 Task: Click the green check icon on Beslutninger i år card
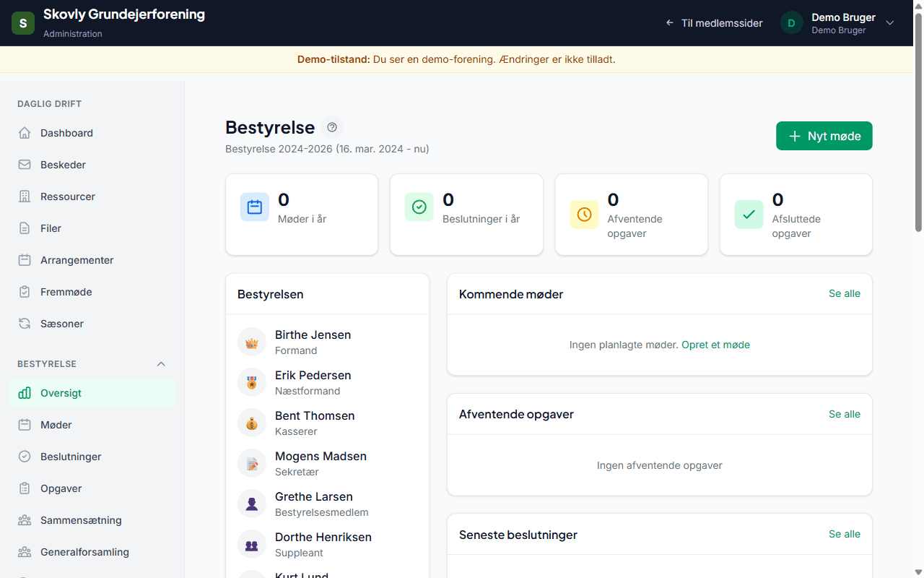419,207
